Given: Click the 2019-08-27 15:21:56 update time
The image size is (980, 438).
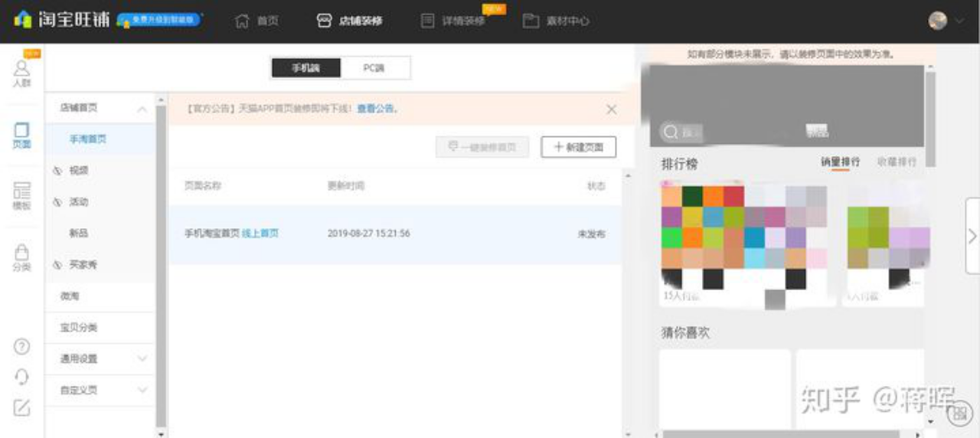Looking at the screenshot, I should [x=368, y=233].
